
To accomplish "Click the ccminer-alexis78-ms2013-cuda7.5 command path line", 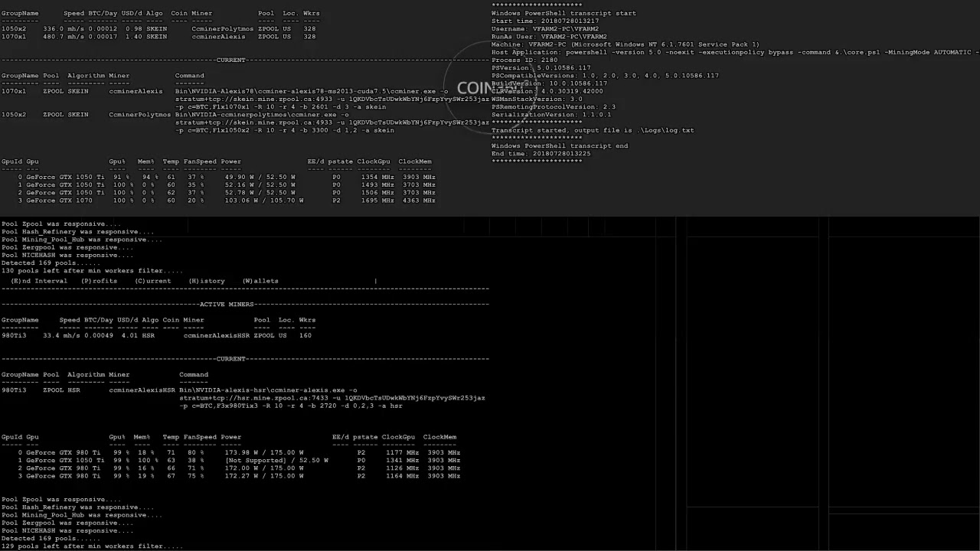I will 312,91.
